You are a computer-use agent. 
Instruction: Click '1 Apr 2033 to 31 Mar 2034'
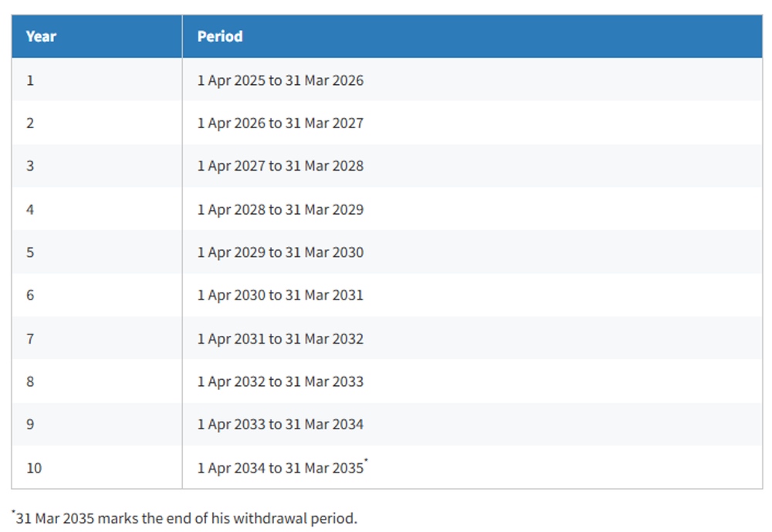[280, 425]
